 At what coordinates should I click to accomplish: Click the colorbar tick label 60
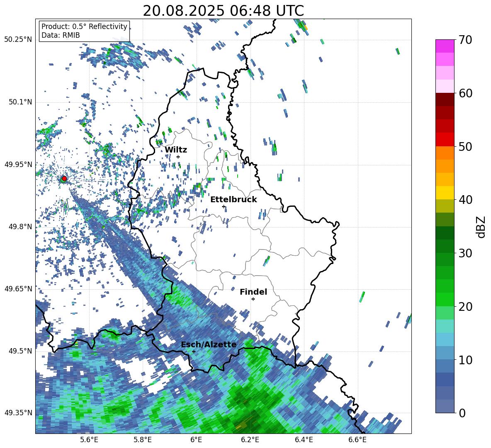(x=466, y=93)
